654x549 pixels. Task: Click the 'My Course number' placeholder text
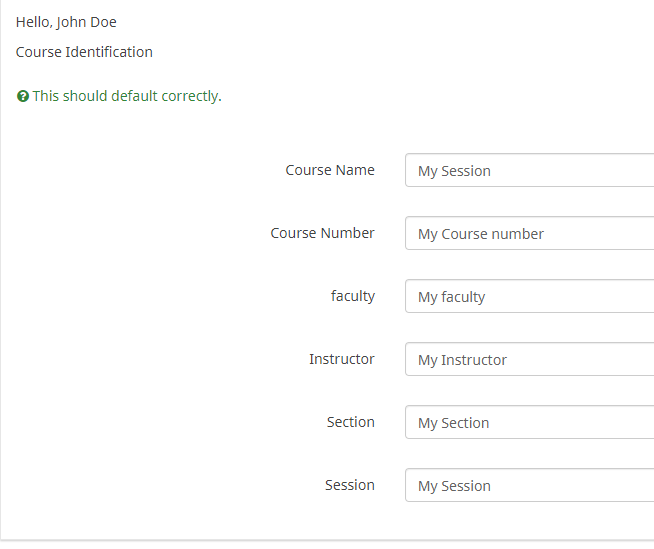(481, 234)
